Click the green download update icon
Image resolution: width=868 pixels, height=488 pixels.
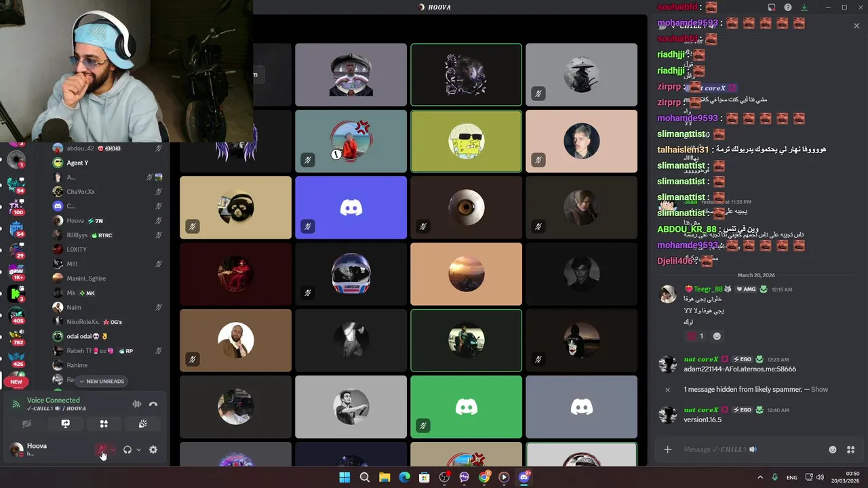(x=804, y=7)
